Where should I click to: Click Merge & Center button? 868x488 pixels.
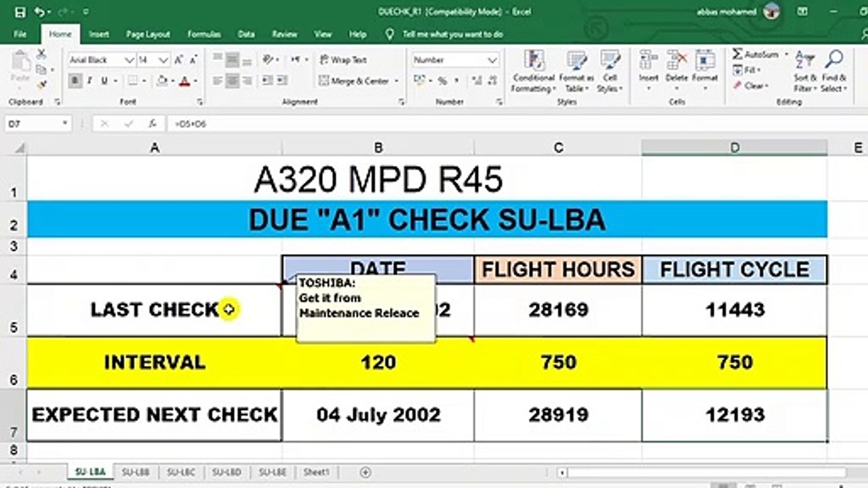(355, 81)
